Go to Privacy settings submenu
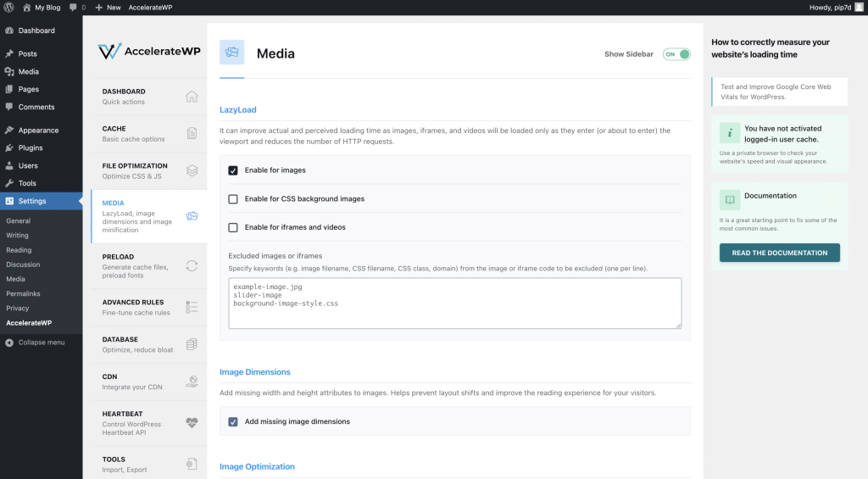The image size is (868, 479). [18, 308]
